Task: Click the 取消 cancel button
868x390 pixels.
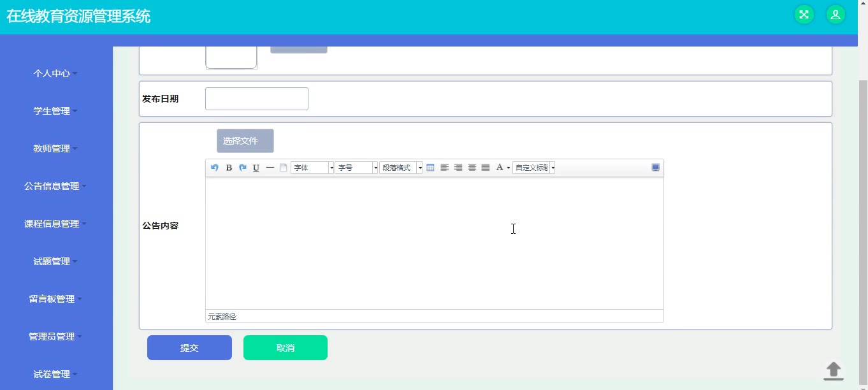Action: (286, 348)
